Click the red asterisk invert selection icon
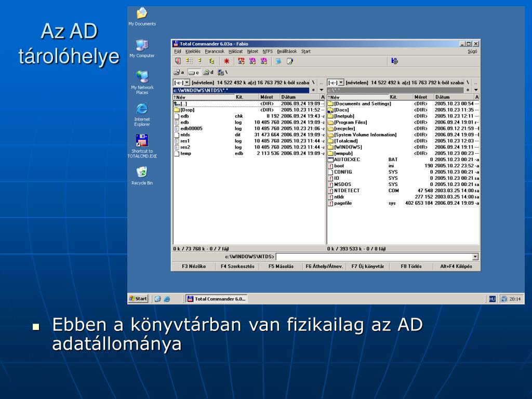Image resolution: width=532 pixels, height=399 pixels. pyautogui.click(x=227, y=61)
